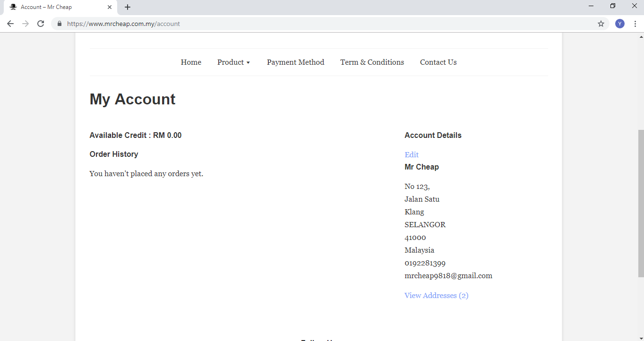The width and height of the screenshot is (644, 341).
Task: Click the padlock site security icon
Action: pyautogui.click(x=60, y=24)
